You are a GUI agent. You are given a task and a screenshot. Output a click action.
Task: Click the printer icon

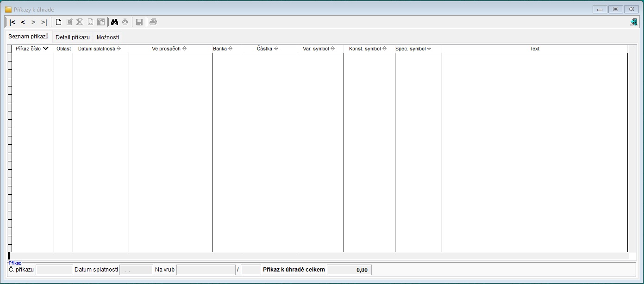coord(153,22)
